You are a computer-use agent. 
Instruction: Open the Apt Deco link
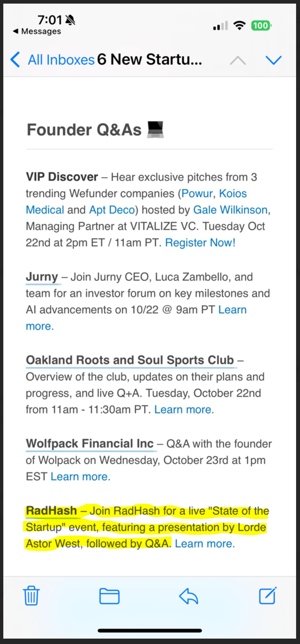tap(112, 210)
